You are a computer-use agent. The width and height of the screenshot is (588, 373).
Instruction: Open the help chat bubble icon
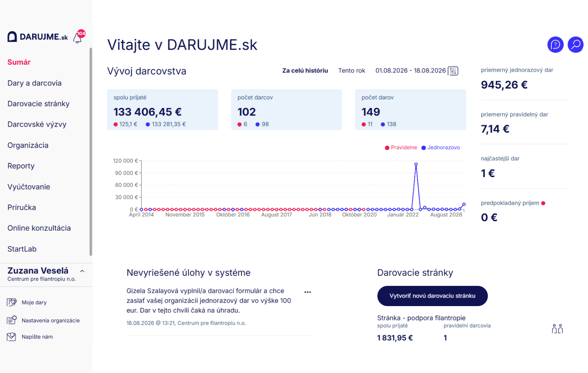[x=556, y=45]
